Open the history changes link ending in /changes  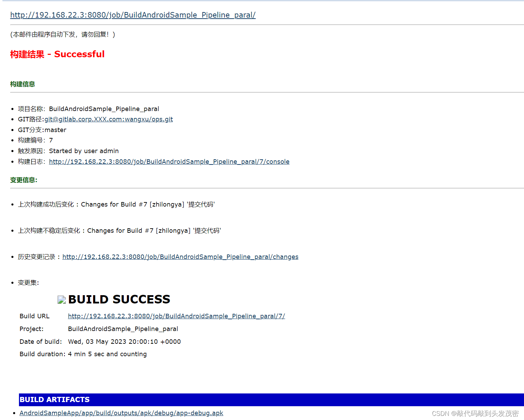point(180,257)
